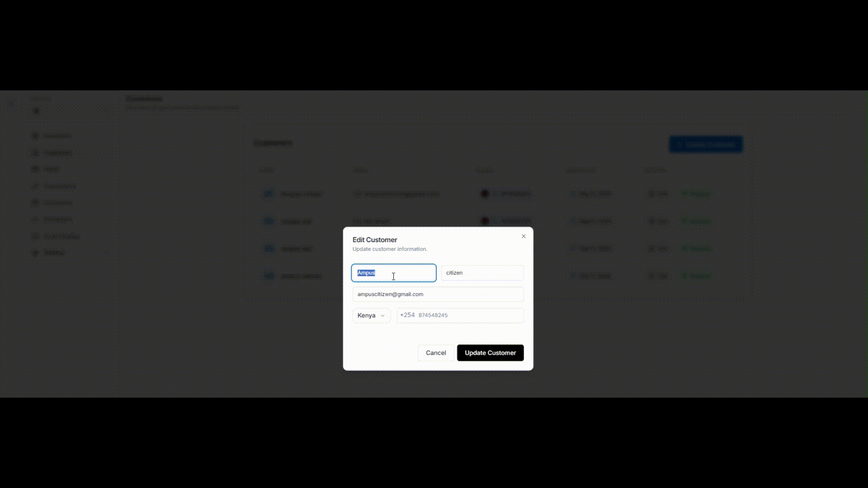Viewport: 868px width, 488px height.
Task: Click the Edit Customer dialog title
Action: pyautogui.click(x=375, y=240)
